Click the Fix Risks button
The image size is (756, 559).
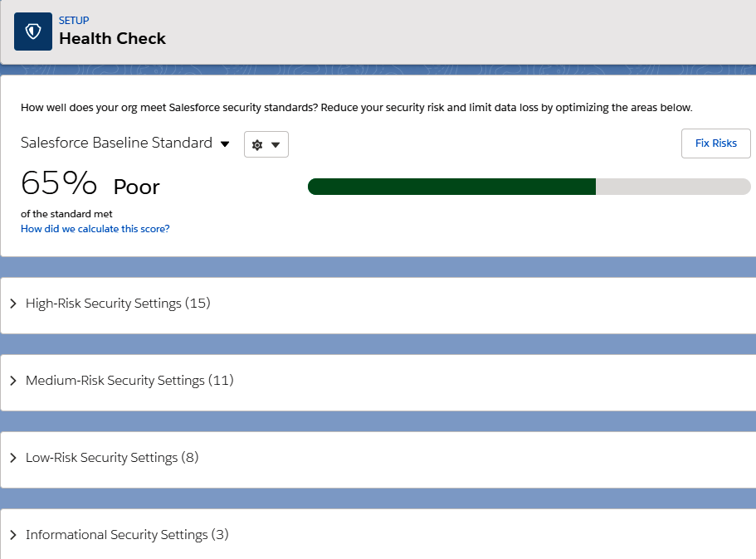click(715, 143)
